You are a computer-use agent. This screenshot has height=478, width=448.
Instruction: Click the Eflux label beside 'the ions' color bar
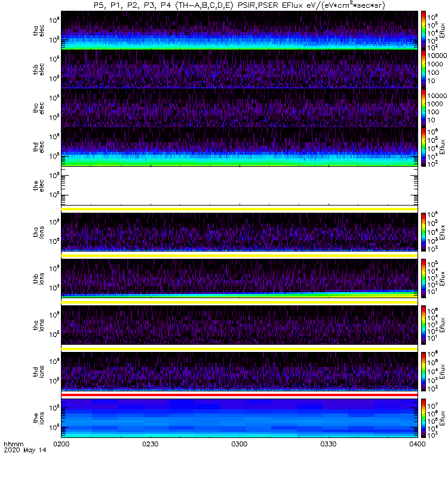443,418
